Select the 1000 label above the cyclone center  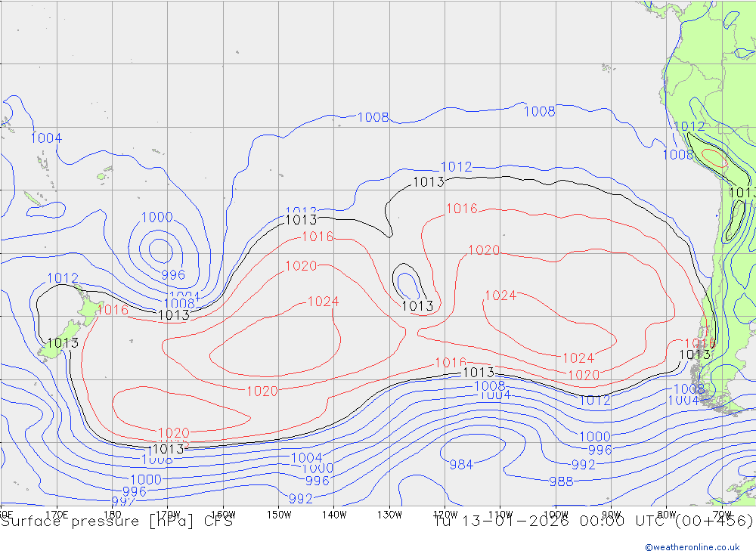[x=157, y=218]
